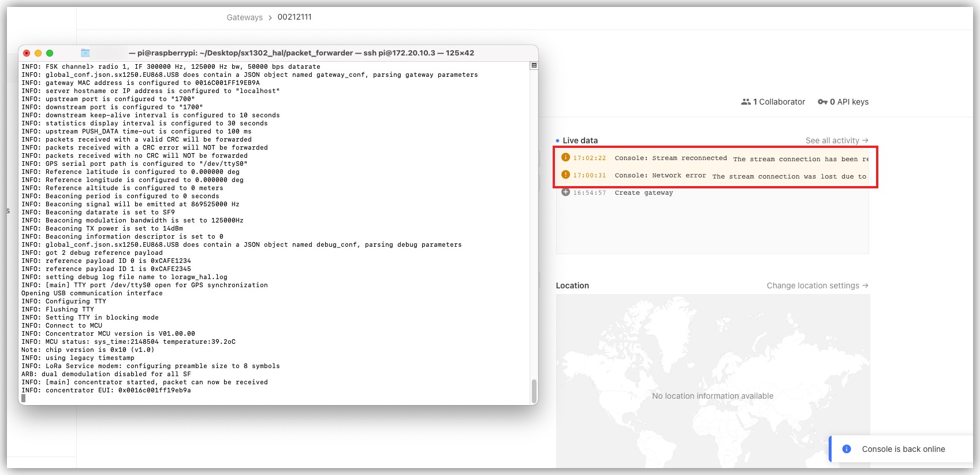980x475 pixels.
Task: Click the terminal cursor at the last line
Action: pyautogui.click(x=24, y=398)
